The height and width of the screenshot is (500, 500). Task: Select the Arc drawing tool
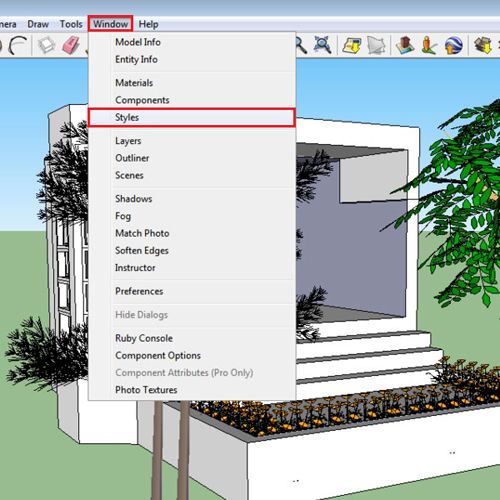coord(17,45)
